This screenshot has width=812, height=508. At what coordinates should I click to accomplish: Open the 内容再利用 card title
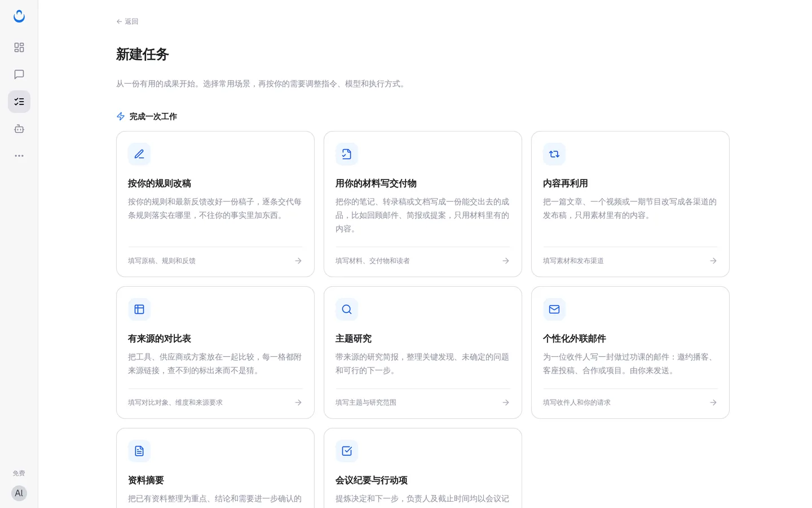click(x=566, y=183)
